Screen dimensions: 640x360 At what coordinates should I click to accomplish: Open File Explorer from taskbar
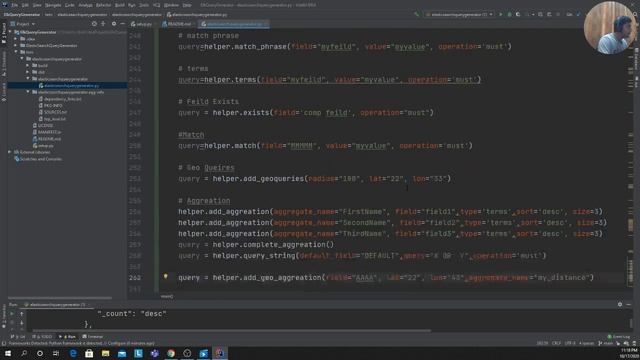point(105,353)
